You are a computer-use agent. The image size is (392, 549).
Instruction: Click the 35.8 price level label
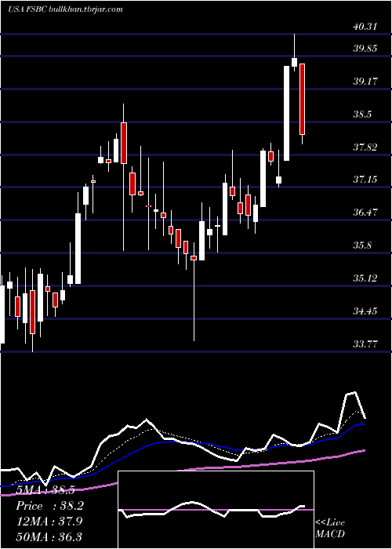coord(362,245)
